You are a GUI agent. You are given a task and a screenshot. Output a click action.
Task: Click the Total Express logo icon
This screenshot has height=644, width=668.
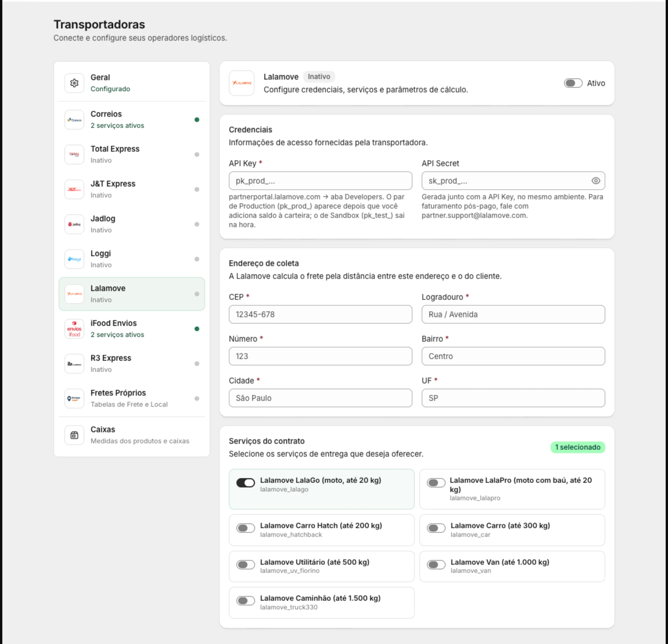(74, 155)
